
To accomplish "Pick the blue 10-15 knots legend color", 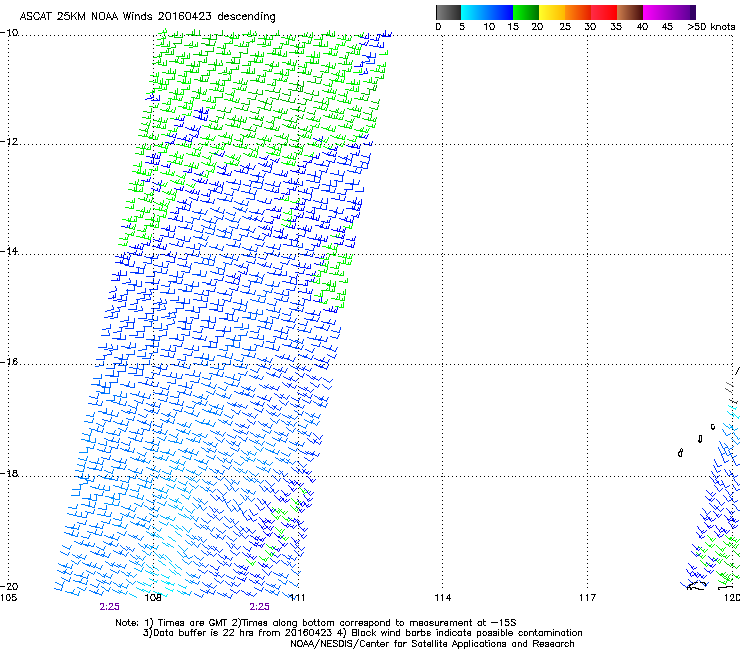I will (500, 12).
